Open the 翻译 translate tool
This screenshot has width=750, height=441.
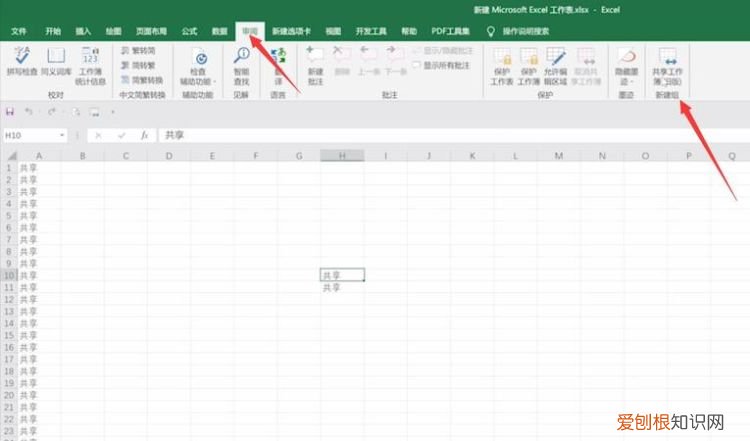(x=278, y=66)
